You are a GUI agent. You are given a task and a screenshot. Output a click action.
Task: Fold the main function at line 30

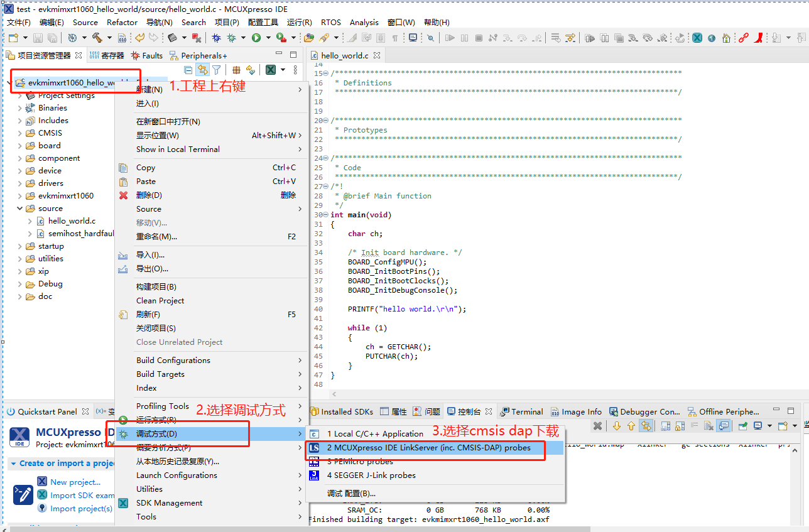325,215
